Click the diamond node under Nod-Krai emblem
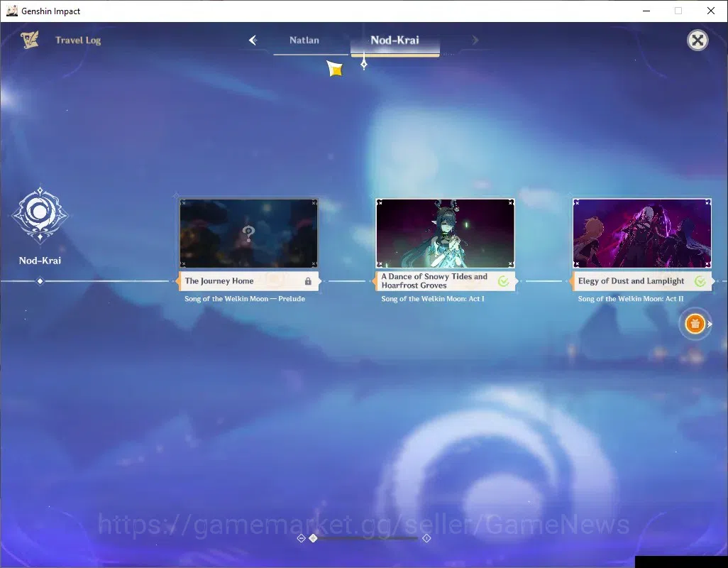 [x=40, y=281]
